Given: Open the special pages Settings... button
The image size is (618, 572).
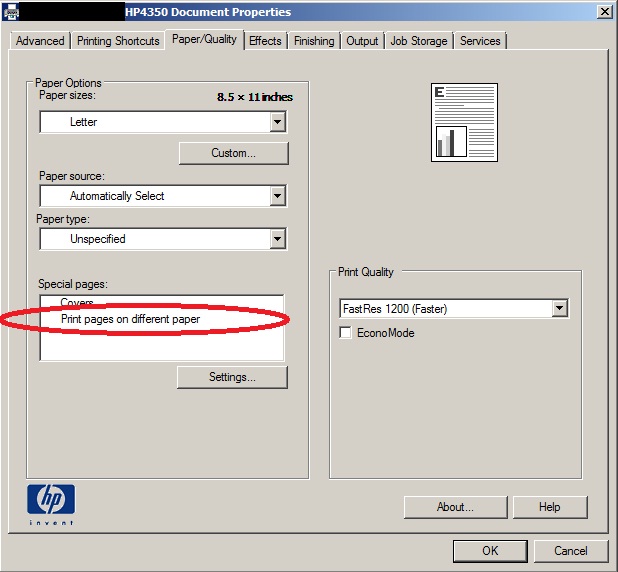Looking at the screenshot, I should click(232, 377).
